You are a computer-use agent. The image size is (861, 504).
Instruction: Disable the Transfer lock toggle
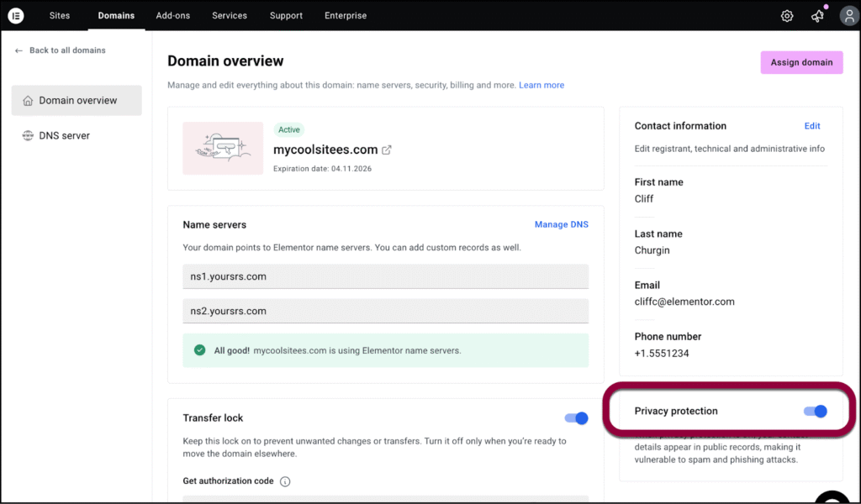point(576,418)
